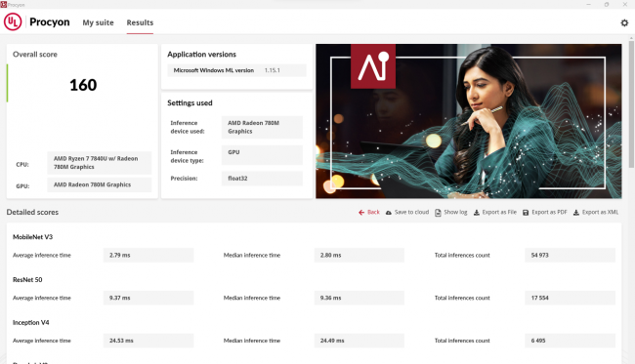Image resolution: width=635 pixels, height=364 pixels.
Task: Click Inception V4 inferences count 6 495
Action: (570, 341)
